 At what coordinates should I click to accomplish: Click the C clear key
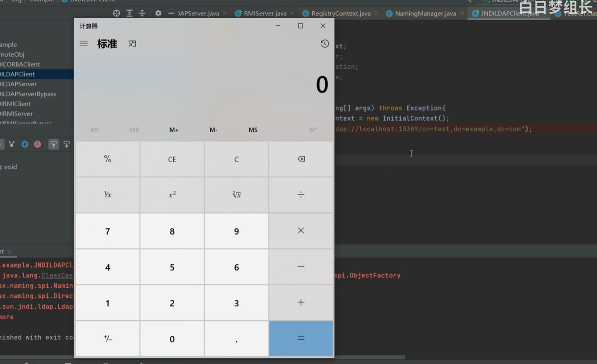tap(237, 159)
